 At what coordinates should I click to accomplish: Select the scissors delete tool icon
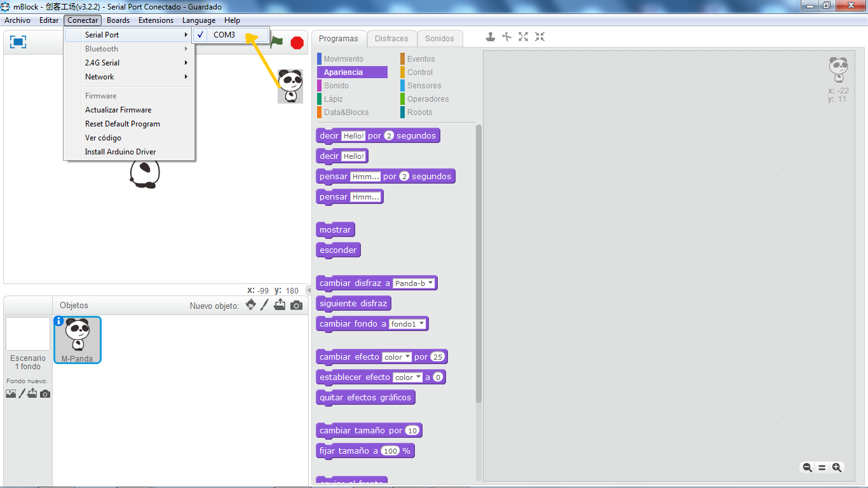pyautogui.click(x=506, y=37)
